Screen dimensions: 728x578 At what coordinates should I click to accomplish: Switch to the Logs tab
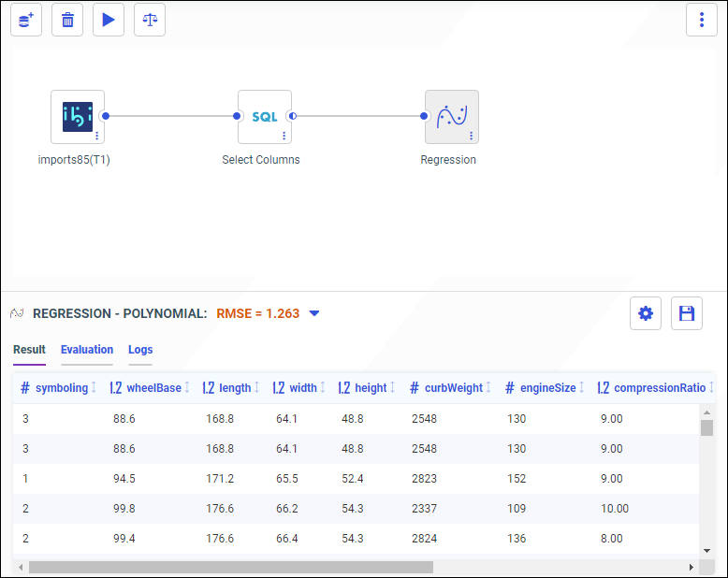pos(140,350)
